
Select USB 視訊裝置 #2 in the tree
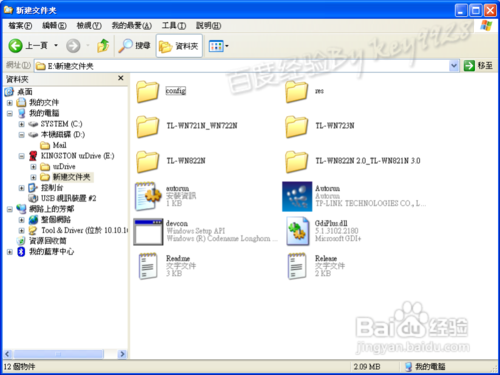[x=68, y=198]
